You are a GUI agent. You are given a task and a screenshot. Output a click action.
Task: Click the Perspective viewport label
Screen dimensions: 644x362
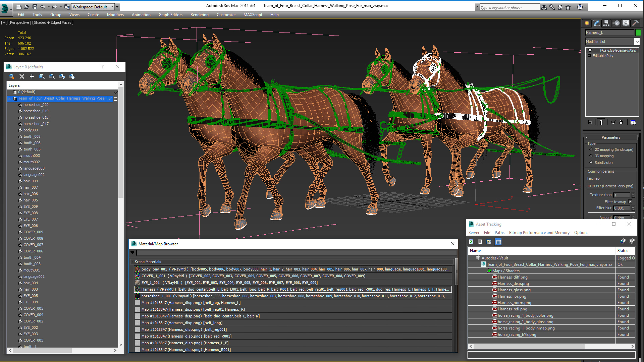19,22
